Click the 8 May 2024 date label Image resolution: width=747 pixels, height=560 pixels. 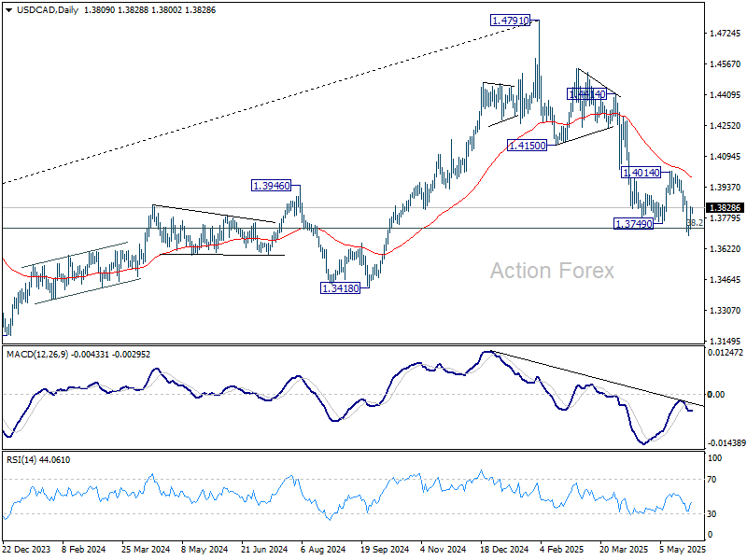pyautogui.click(x=204, y=550)
